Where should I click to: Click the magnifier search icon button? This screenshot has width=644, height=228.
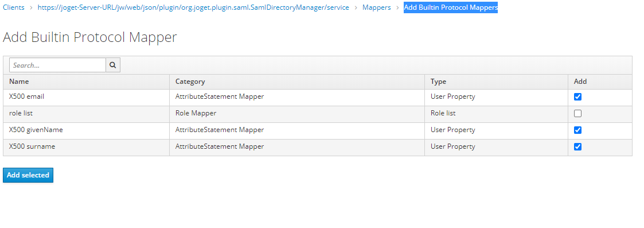(x=113, y=65)
